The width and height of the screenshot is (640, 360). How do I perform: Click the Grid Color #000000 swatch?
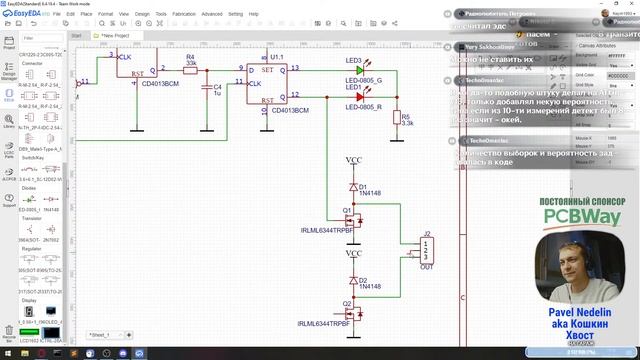pyautogui.click(x=620, y=76)
